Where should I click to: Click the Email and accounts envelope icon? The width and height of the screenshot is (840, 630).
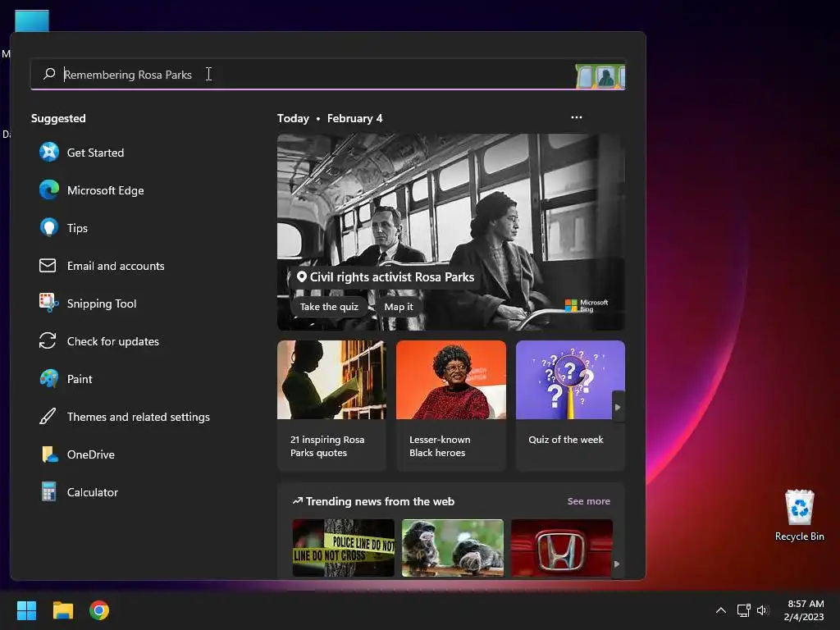[x=48, y=266]
